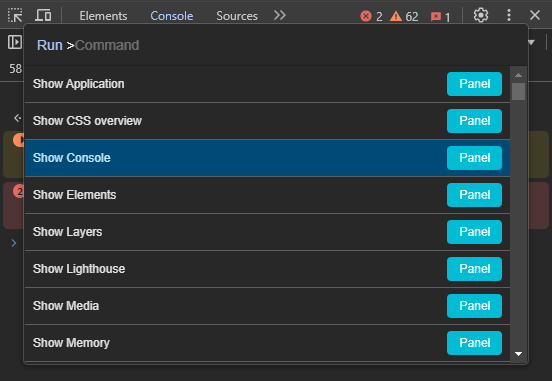This screenshot has height=381, width=552.
Task: Click the red error count icon
Action: pos(366,16)
